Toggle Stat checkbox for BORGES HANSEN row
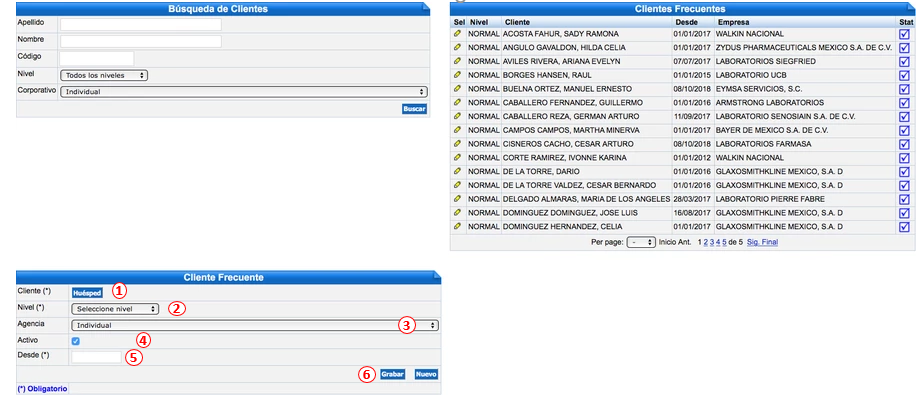Image resolution: width=919 pixels, height=399 pixels. (904, 76)
